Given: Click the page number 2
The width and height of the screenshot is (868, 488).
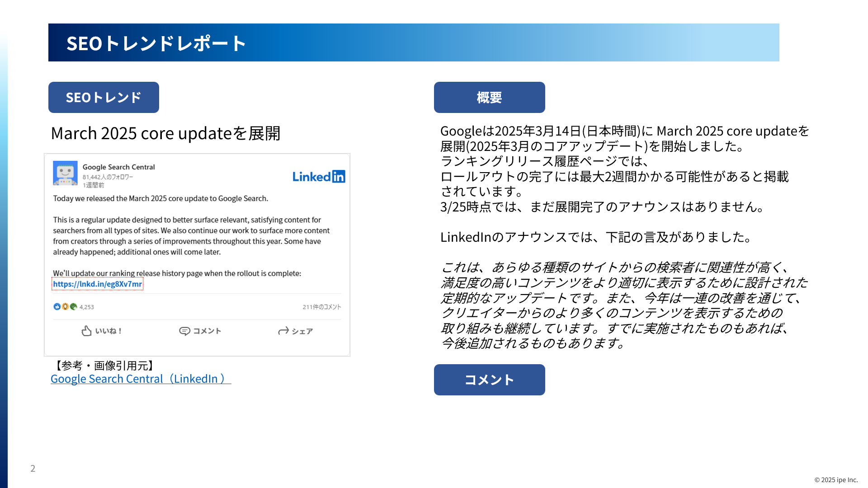Looking at the screenshot, I should 33,468.
